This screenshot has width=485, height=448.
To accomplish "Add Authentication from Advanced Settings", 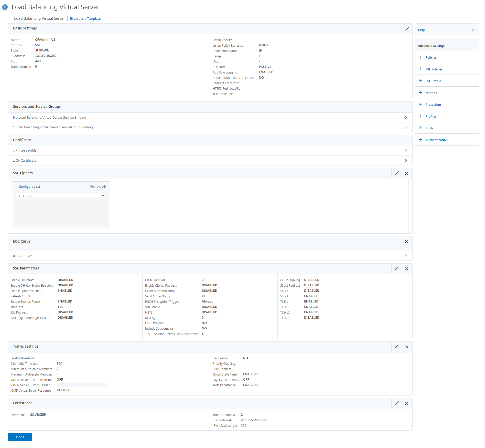I will tap(436, 140).
